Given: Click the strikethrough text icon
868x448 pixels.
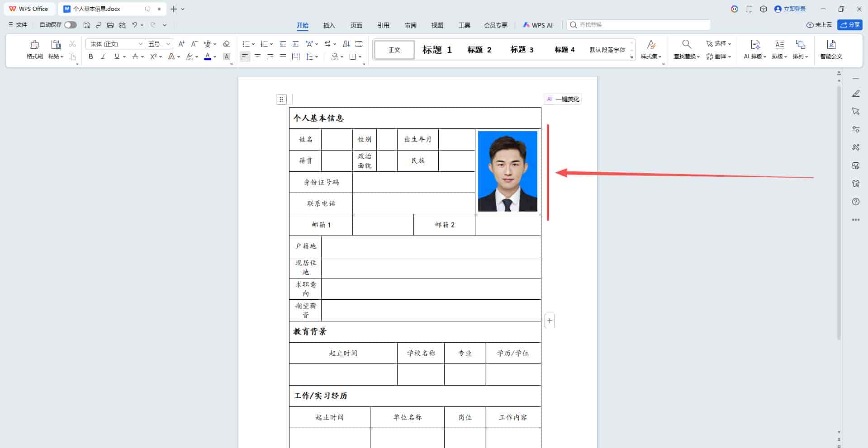Looking at the screenshot, I should [x=135, y=57].
